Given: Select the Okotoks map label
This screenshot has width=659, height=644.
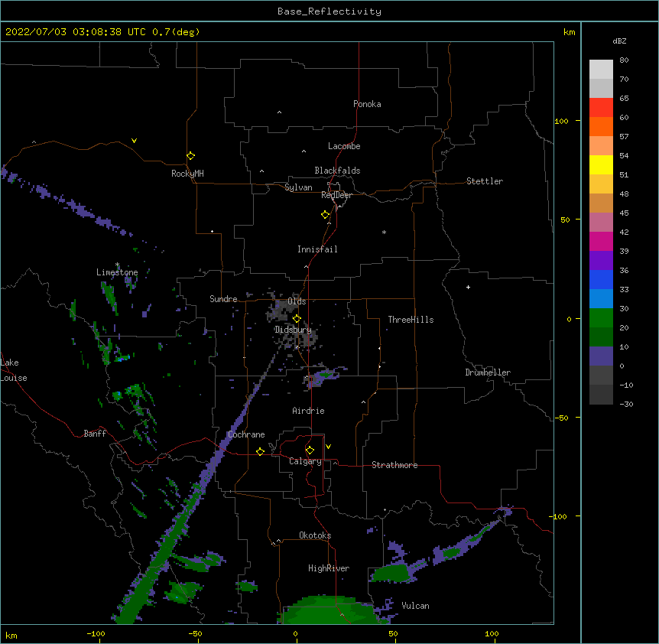Looking at the screenshot, I should pos(315,535).
